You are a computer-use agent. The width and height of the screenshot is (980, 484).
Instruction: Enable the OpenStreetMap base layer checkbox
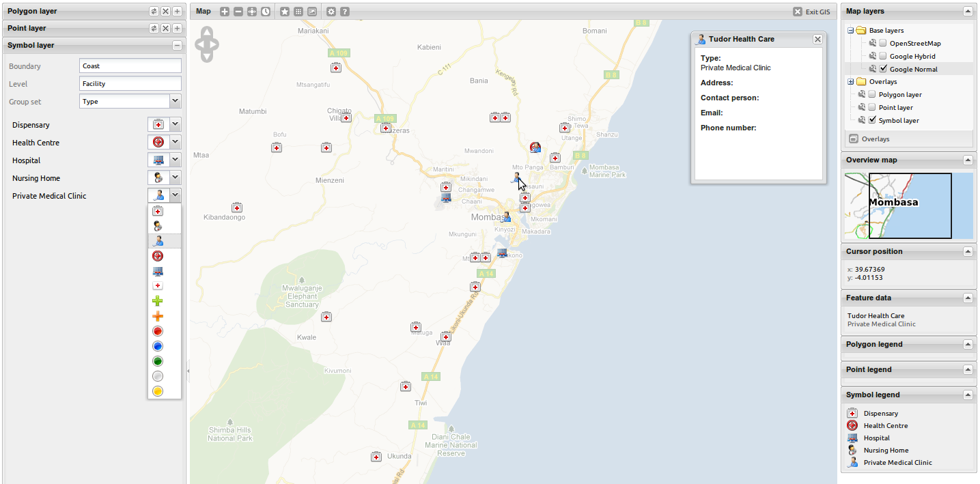click(882, 44)
